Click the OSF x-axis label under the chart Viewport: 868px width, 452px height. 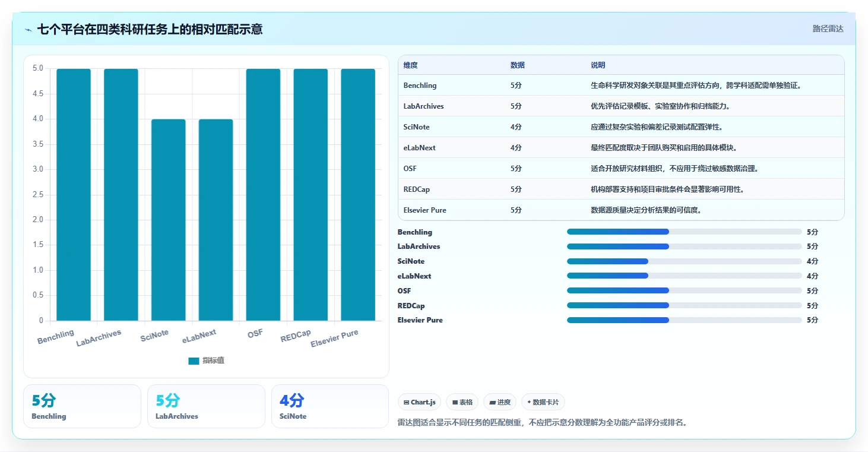pos(255,334)
